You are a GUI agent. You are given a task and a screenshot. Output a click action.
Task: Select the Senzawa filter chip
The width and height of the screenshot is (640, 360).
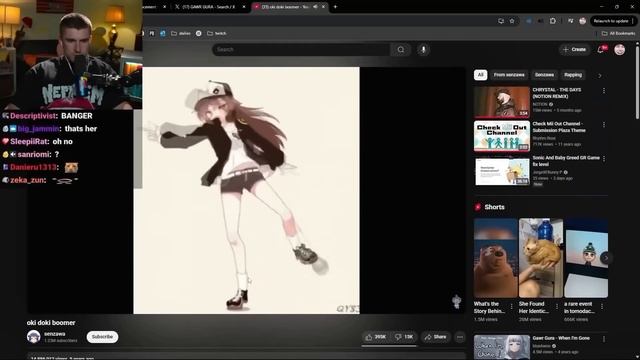click(544, 75)
